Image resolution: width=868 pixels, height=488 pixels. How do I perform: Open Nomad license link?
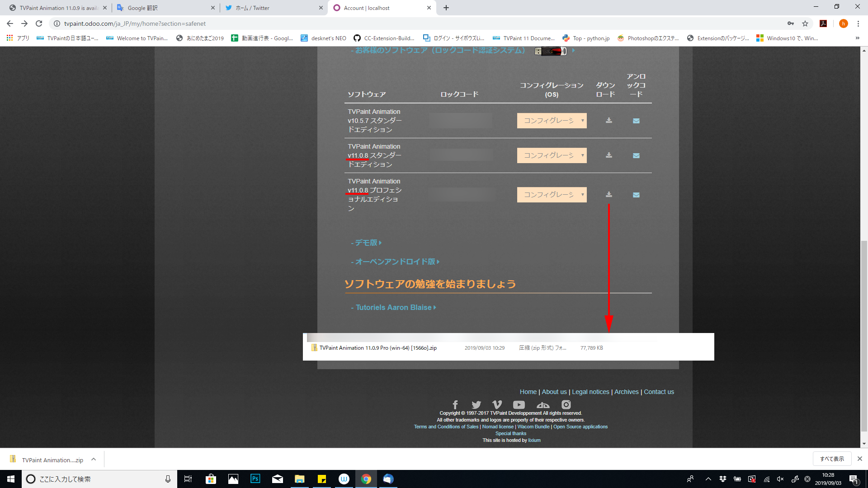498,427
